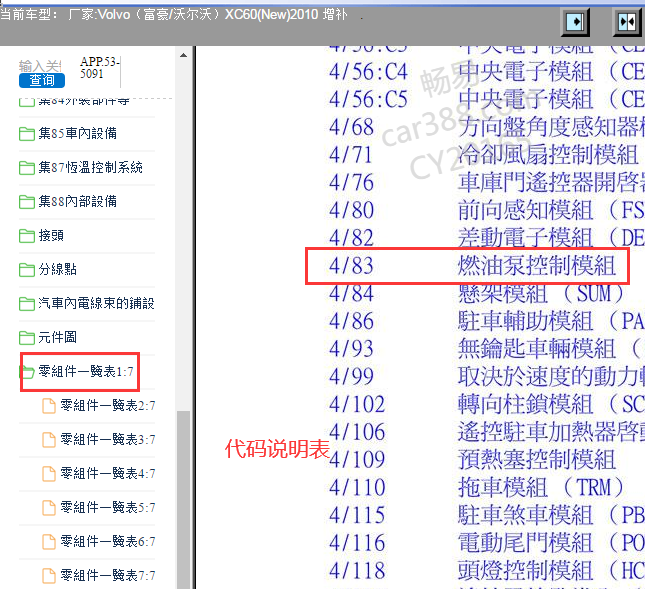Click open-folder icon beside 零組件一覽表1:7
Image resolution: width=645 pixels, height=589 pixels.
pos(27,372)
